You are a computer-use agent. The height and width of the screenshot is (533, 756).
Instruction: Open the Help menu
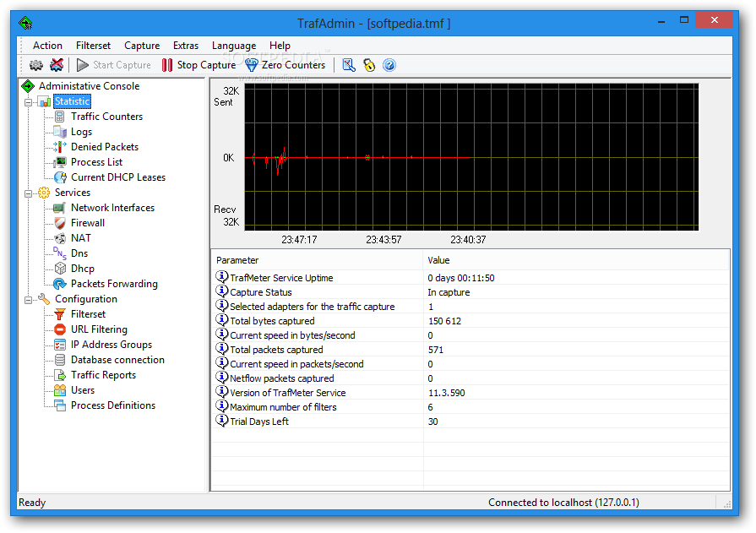point(280,46)
